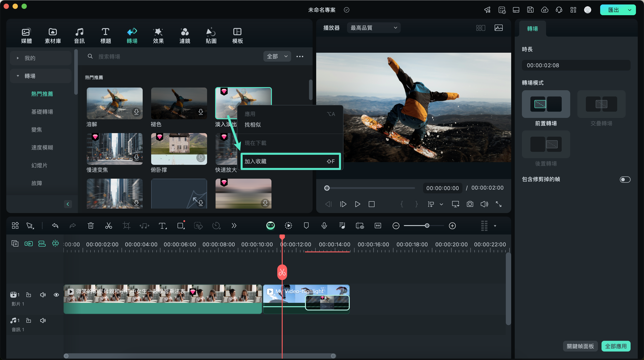Viewport: 644px width, 360px height.
Task: Enter fullscreen preview mode
Action: (498, 204)
